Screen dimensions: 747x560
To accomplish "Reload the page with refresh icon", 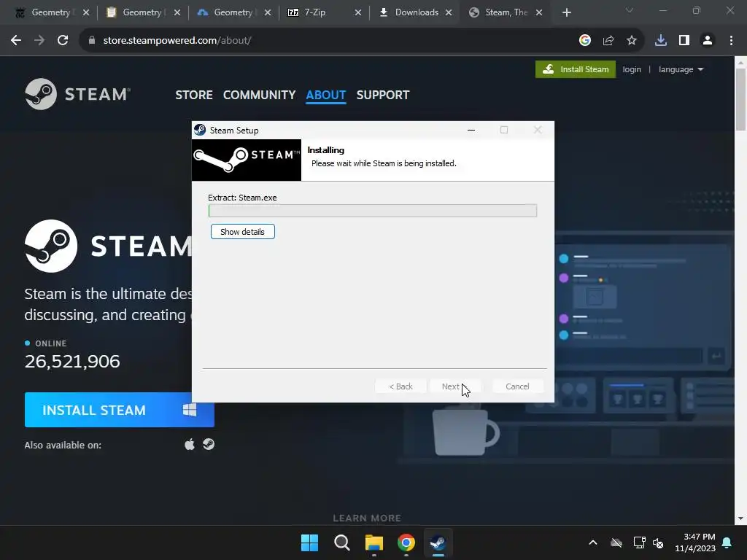I will 63,41.
